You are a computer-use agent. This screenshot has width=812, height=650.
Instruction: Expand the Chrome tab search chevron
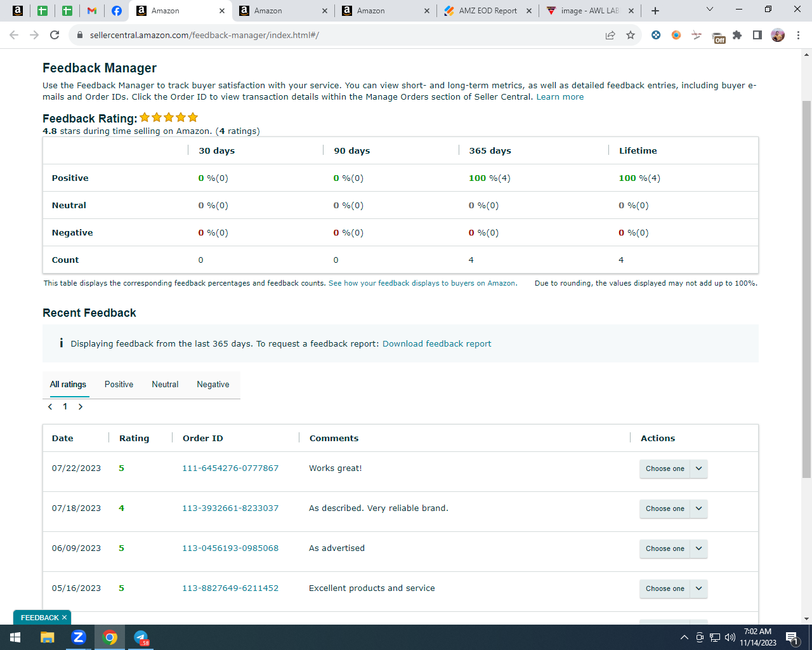click(x=710, y=10)
